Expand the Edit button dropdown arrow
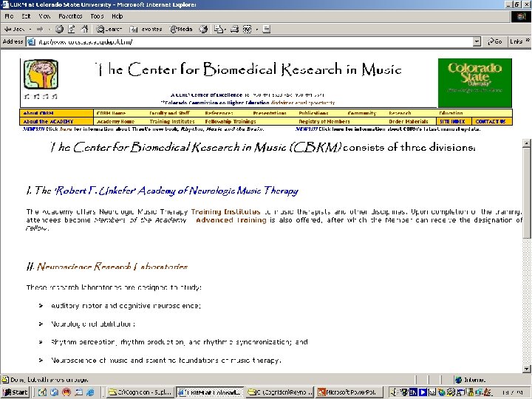The height and width of the screenshot is (399, 532). 257,29
